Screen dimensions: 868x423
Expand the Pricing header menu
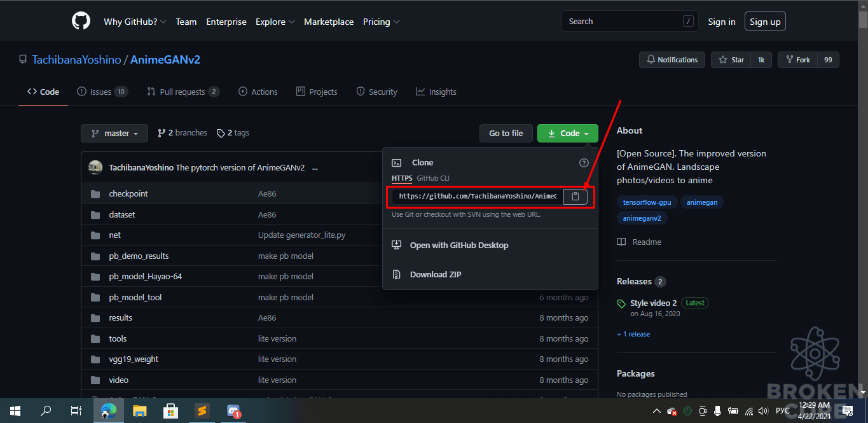(x=381, y=22)
